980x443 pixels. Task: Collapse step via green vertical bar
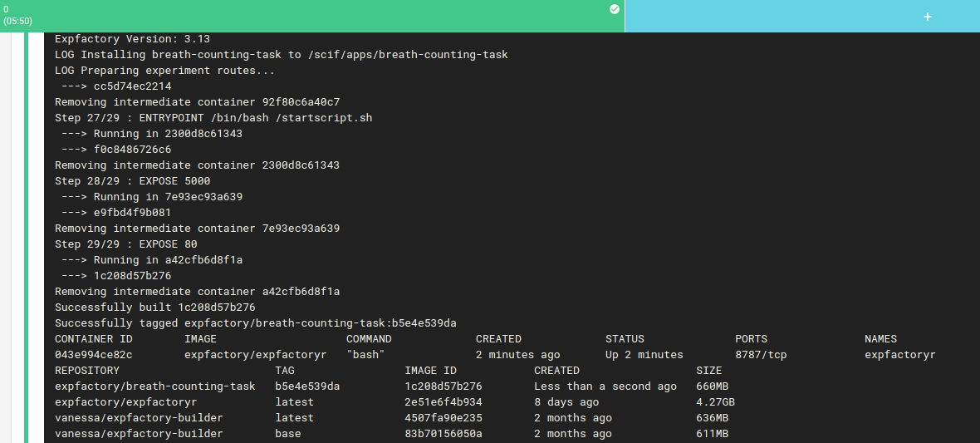[27, 238]
